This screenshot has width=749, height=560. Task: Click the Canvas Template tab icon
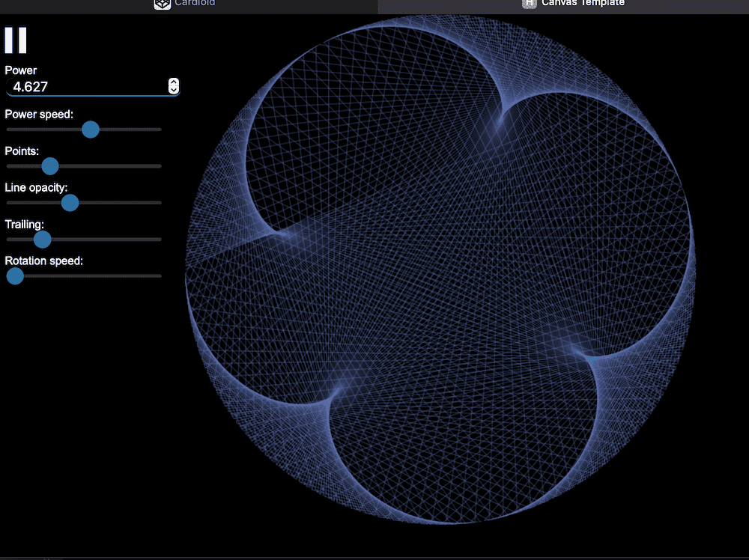click(x=530, y=4)
